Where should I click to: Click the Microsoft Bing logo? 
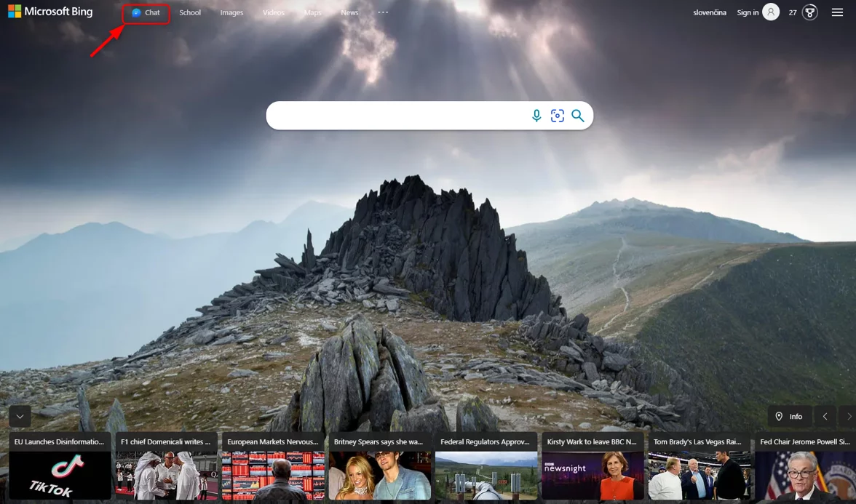coord(49,12)
